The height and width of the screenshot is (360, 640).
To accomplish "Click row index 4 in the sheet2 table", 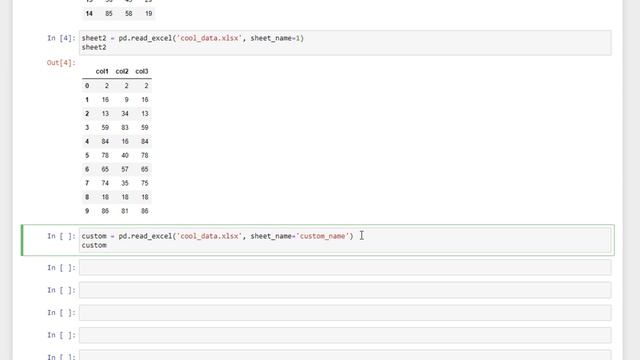I will pyautogui.click(x=87, y=141).
